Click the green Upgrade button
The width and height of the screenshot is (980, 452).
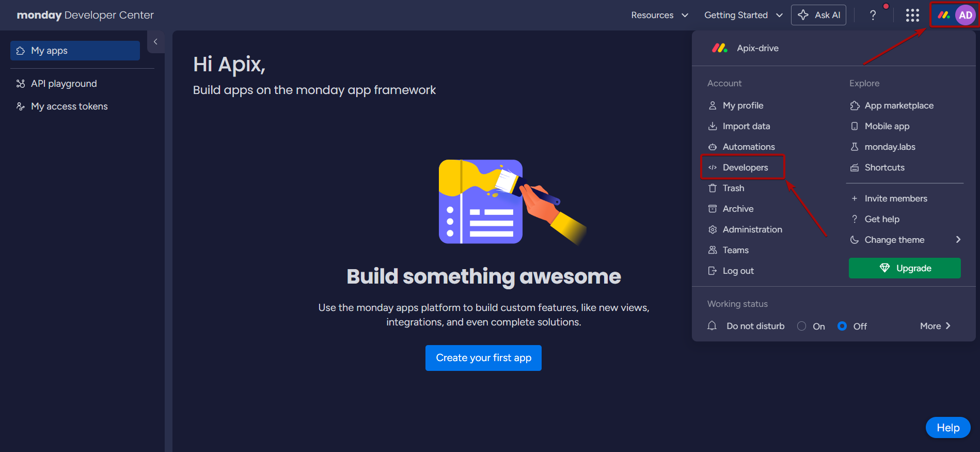[x=905, y=268]
